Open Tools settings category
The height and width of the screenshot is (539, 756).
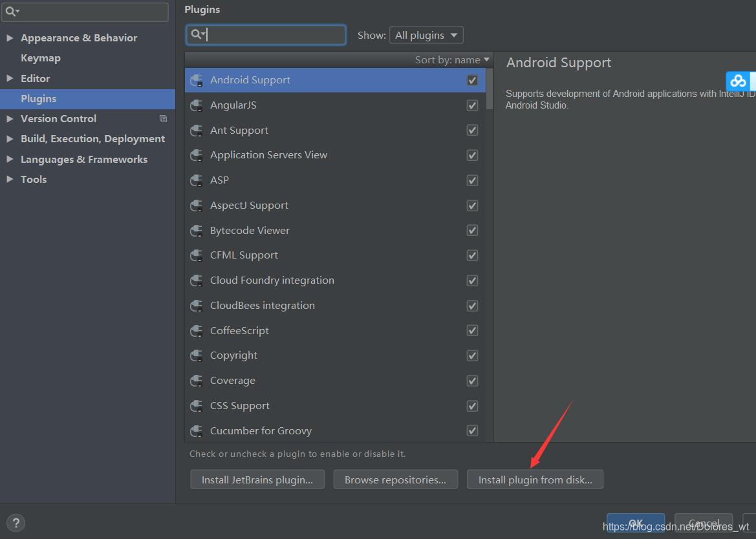(34, 179)
